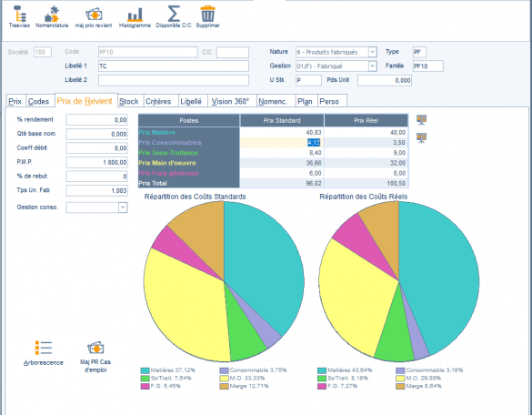The image size is (532, 415).
Task: Click the 100,50 total réel cell
Action: pyautogui.click(x=366, y=184)
